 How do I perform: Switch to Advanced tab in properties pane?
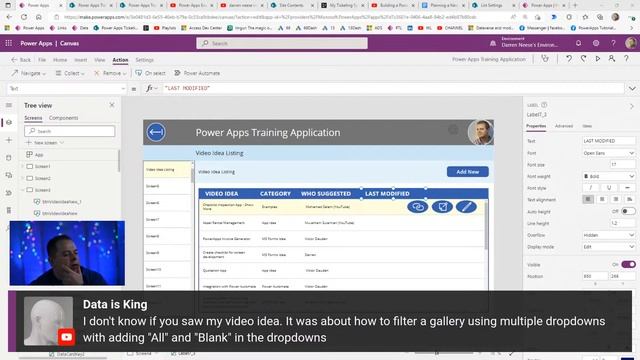point(564,126)
